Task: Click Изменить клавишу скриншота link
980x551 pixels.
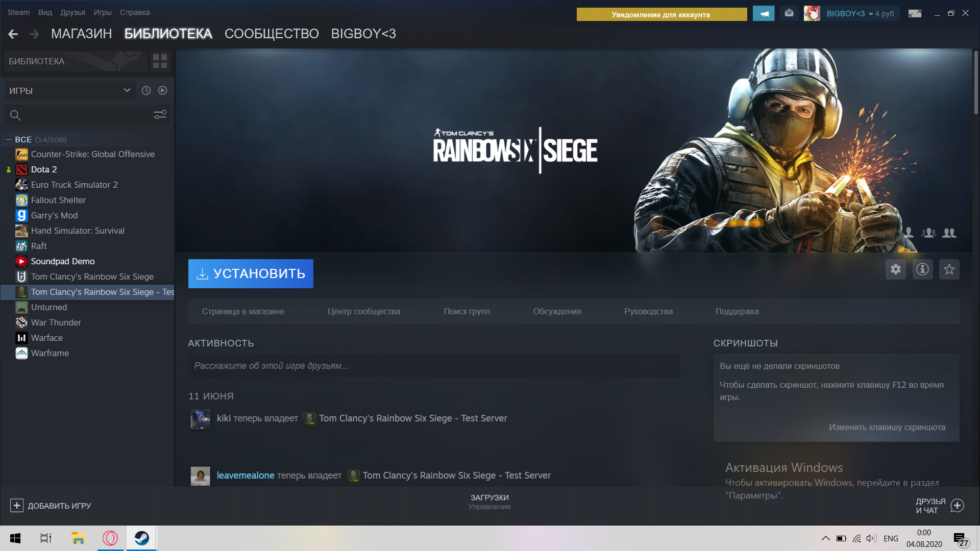Action: point(887,427)
